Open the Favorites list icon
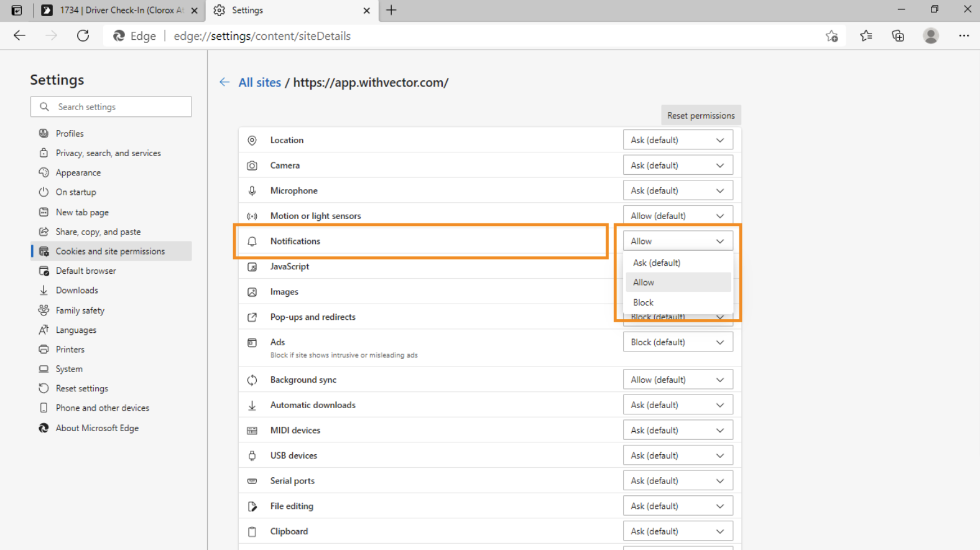The image size is (980, 550). click(x=866, y=36)
